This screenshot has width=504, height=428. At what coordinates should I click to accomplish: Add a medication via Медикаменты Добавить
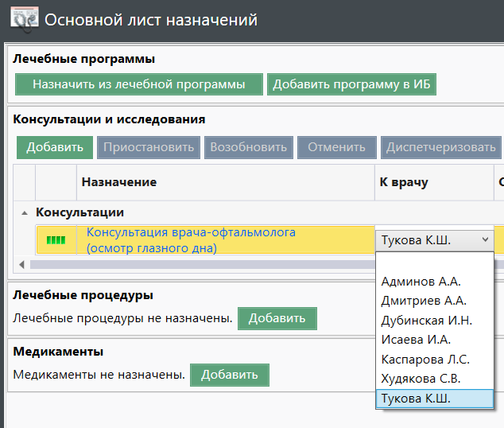coord(229,375)
